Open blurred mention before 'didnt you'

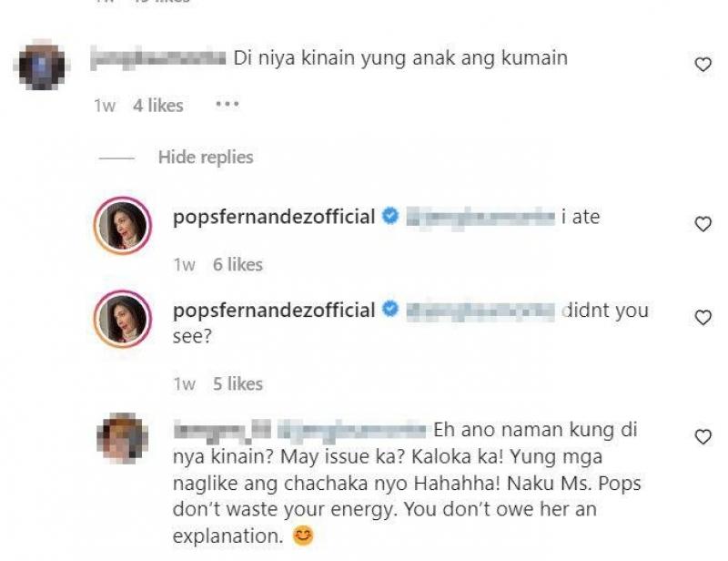click(x=480, y=311)
